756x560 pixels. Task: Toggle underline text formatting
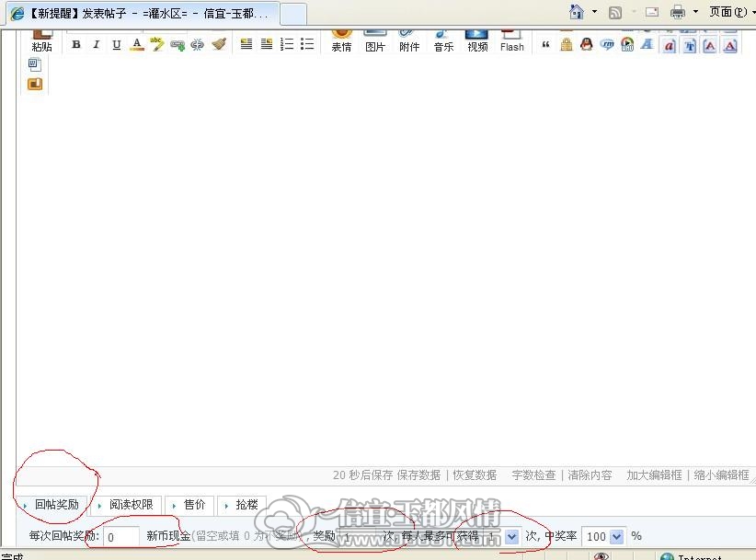(116, 45)
